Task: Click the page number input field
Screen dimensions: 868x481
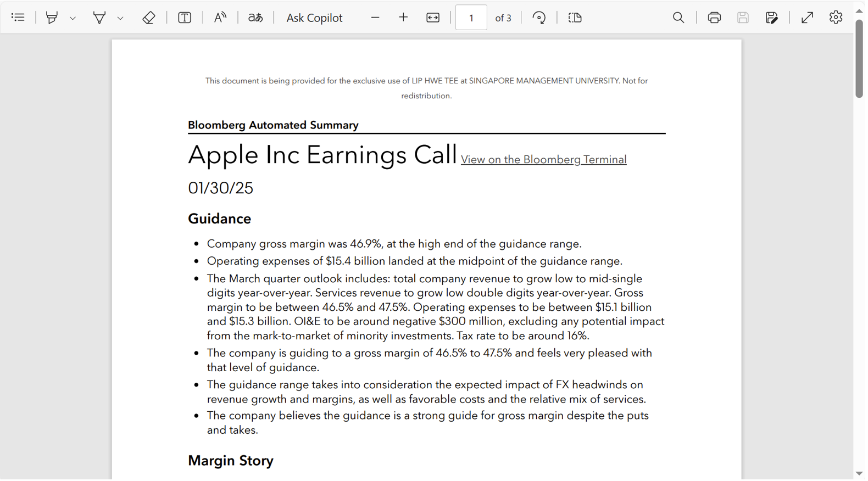Action: pos(471,18)
